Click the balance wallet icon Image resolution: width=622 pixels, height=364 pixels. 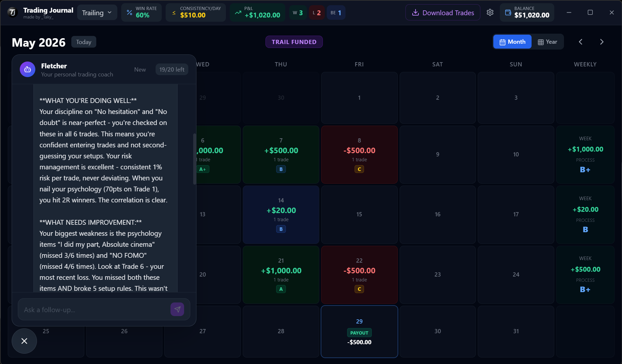pos(508,13)
